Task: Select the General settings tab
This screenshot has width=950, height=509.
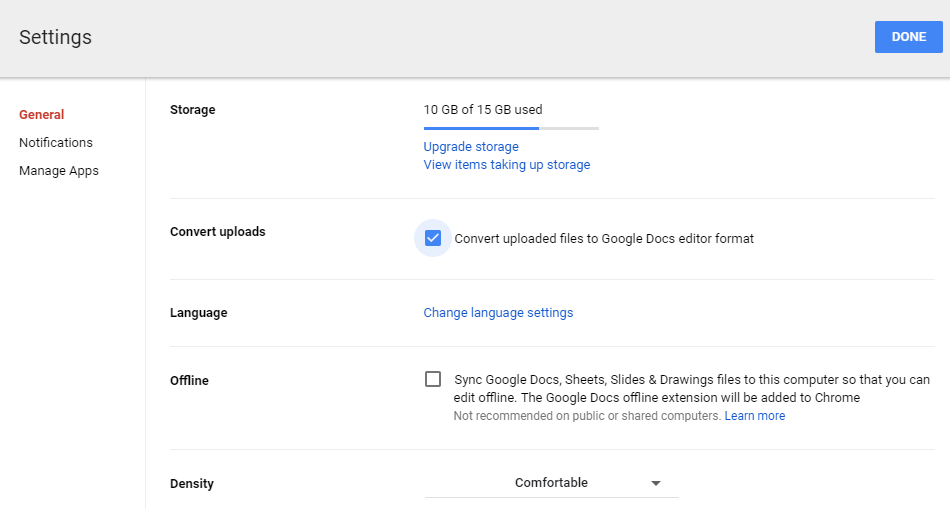Action: pyautogui.click(x=42, y=115)
